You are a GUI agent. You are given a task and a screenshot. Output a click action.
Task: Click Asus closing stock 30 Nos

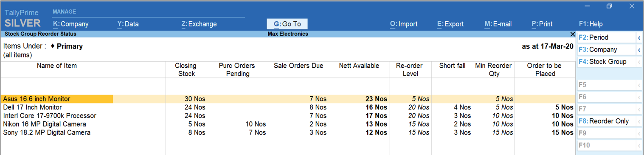195,99
